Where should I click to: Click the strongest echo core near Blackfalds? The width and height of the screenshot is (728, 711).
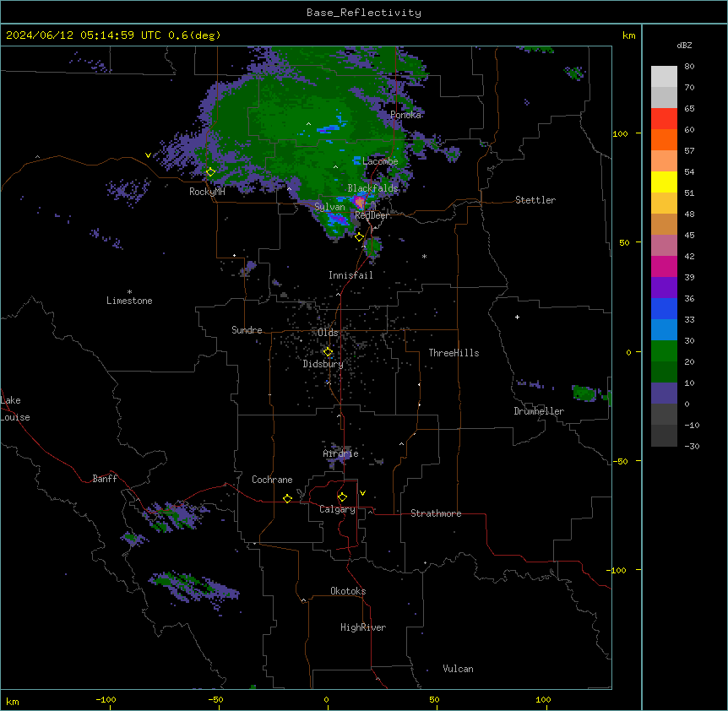pyautogui.click(x=360, y=203)
